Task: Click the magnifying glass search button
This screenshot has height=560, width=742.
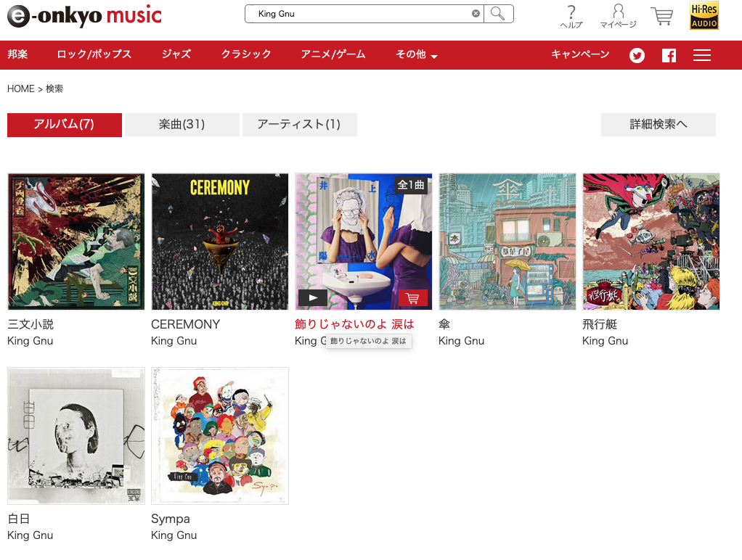Action: 498,14
